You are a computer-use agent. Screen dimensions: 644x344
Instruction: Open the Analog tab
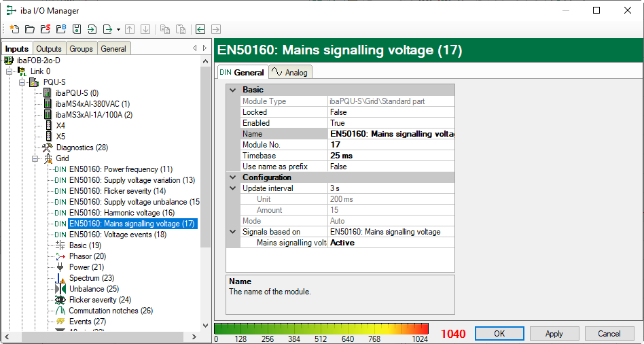(x=289, y=73)
